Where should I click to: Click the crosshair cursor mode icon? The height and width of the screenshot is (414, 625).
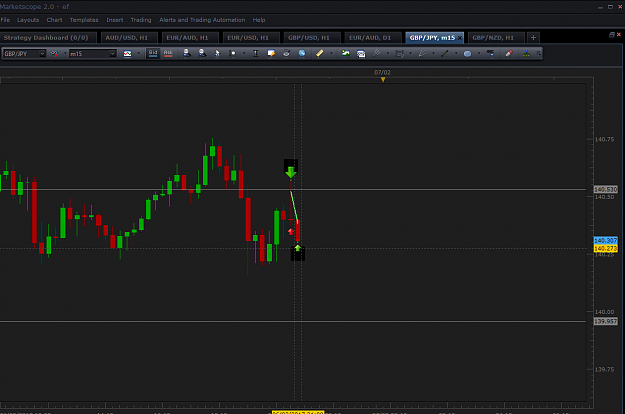[232, 53]
